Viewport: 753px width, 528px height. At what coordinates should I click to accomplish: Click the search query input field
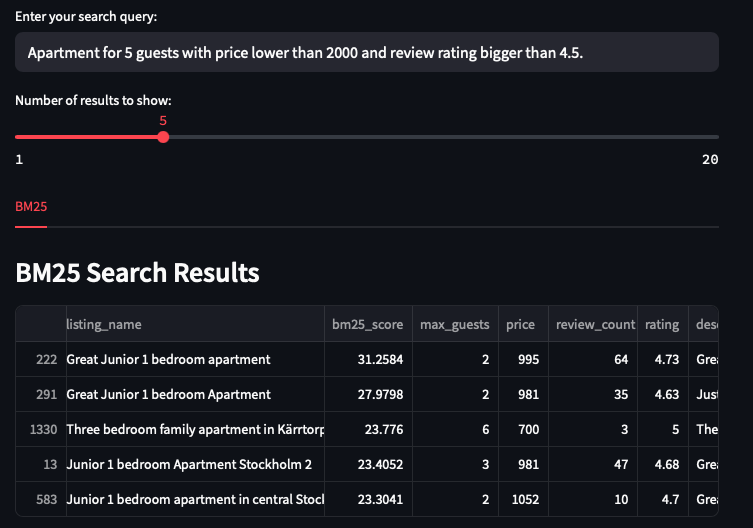click(x=367, y=52)
